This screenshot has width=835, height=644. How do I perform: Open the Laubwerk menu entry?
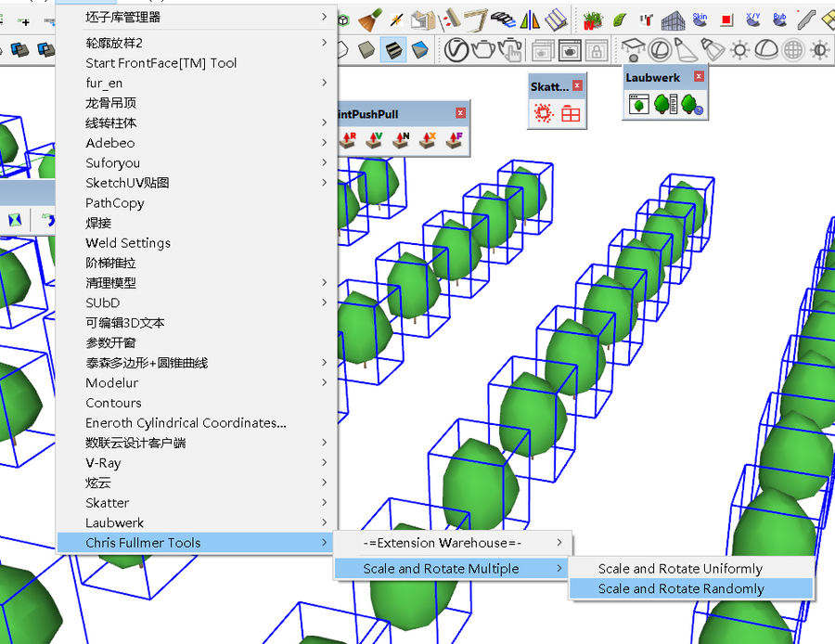click(x=197, y=522)
